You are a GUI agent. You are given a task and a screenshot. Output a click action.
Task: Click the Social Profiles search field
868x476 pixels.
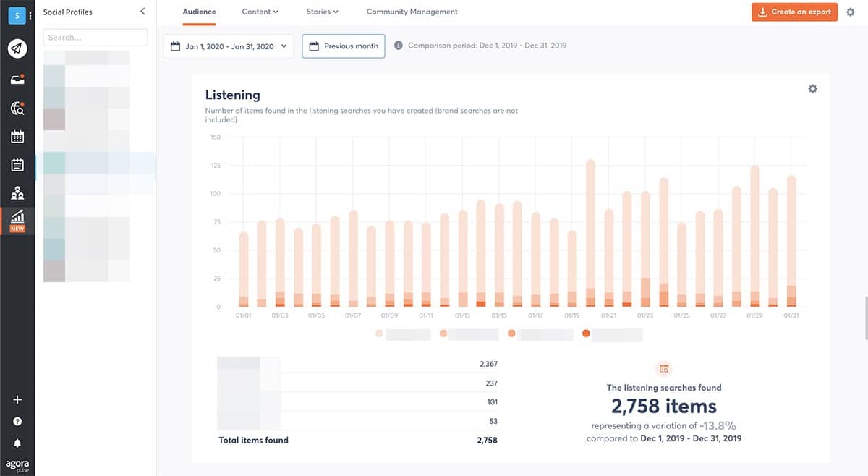[95, 38]
